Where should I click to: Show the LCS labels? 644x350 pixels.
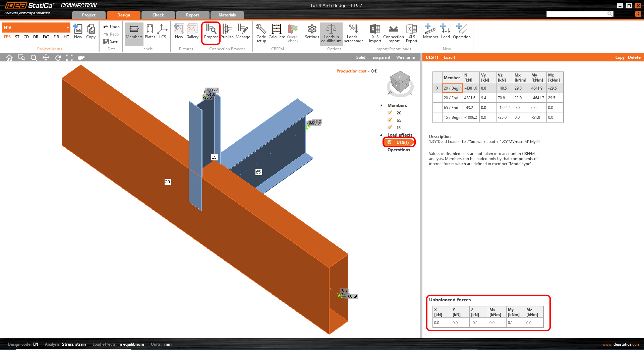point(163,32)
